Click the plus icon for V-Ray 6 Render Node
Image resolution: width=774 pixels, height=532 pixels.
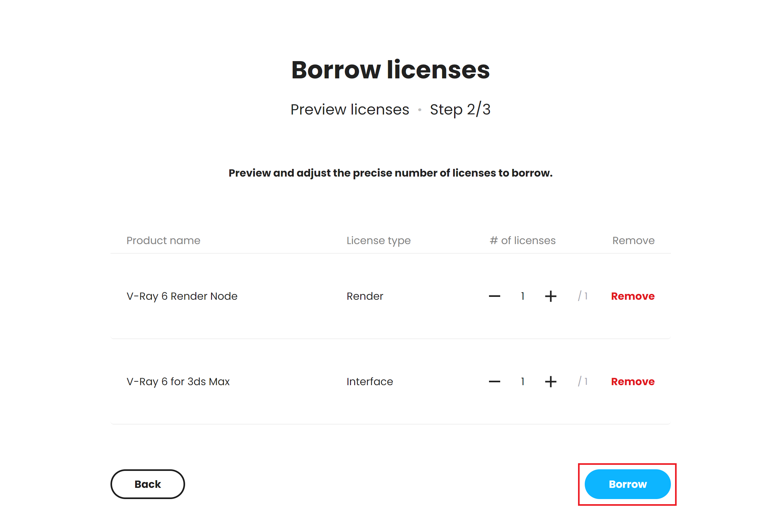550,296
